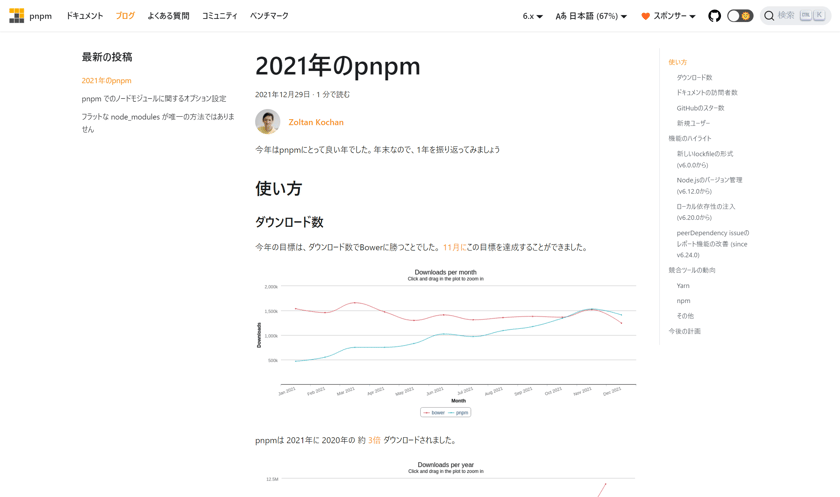The image size is (840, 497).
Task: Open post pnpm でのノードモジュールに関するオプション設定
Action: [x=154, y=99]
